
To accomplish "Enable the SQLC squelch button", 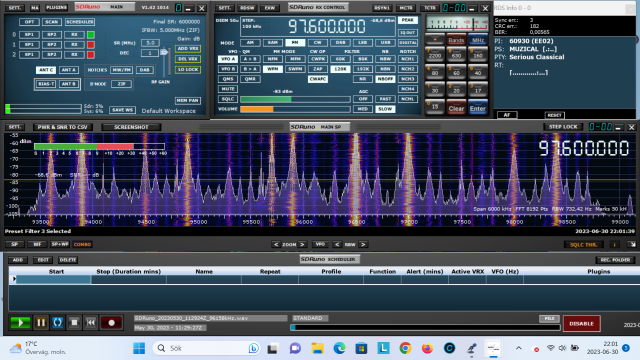I will (x=228, y=99).
